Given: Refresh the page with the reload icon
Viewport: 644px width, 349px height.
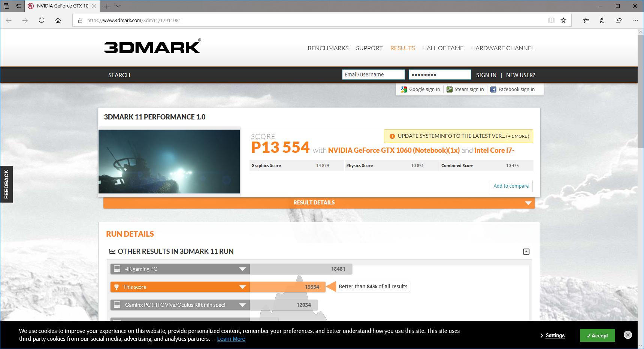Looking at the screenshot, I should (42, 20).
